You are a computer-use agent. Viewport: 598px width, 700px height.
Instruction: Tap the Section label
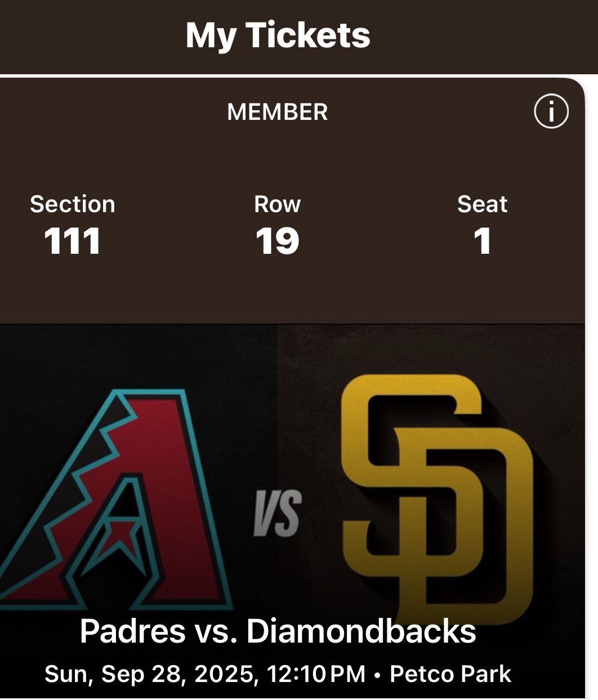tap(73, 204)
